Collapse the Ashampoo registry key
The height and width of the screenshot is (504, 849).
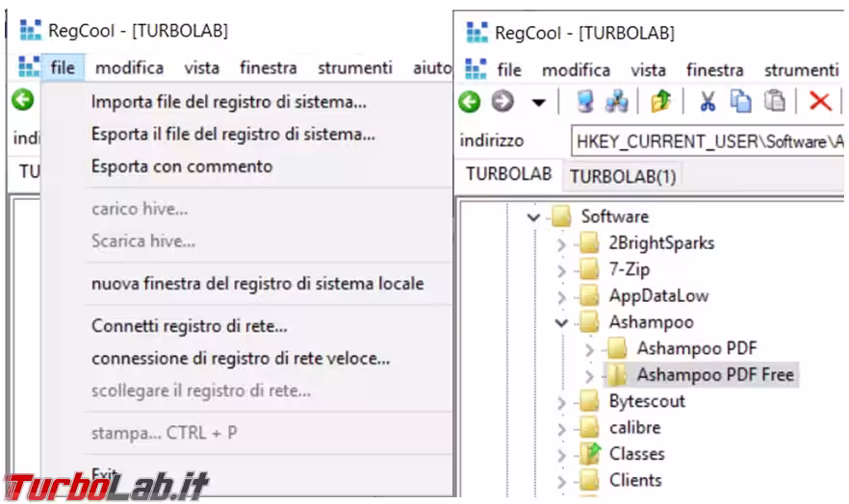pos(562,323)
